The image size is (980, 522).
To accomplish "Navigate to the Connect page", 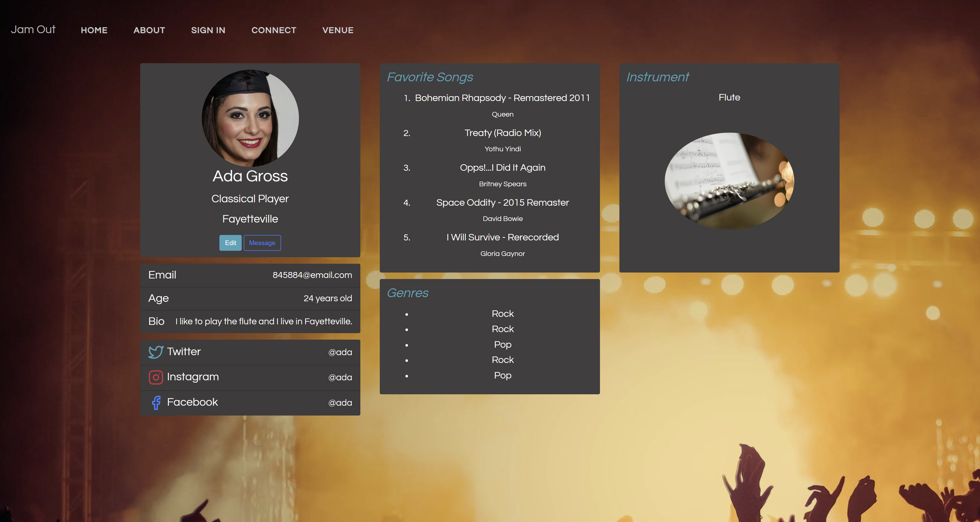I will click(274, 30).
